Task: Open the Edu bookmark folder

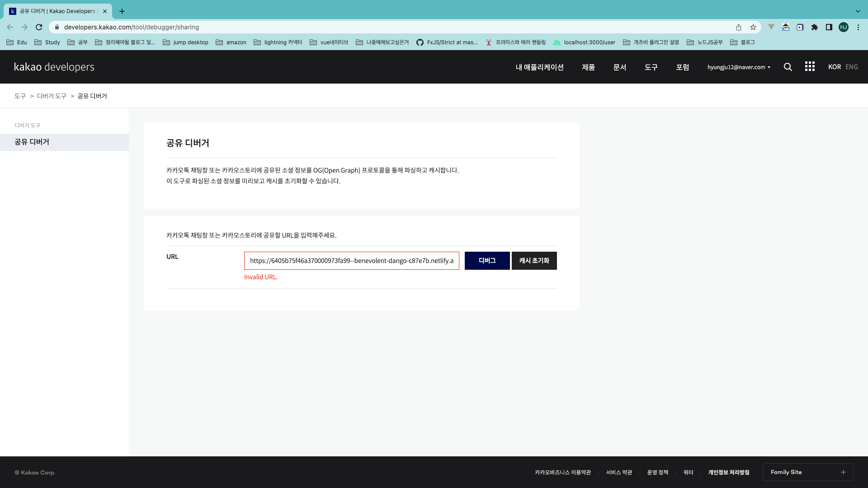Action: point(17,42)
